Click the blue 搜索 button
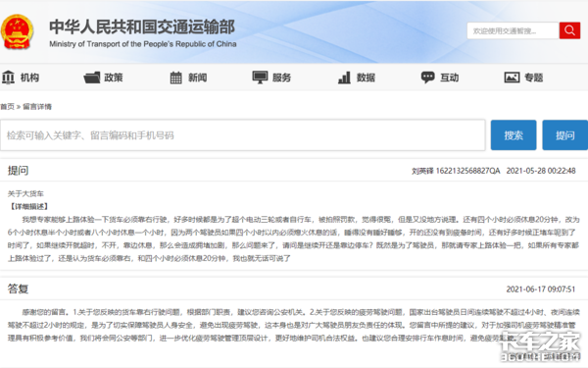The width and height of the screenshot is (588, 368). coord(514,135)
